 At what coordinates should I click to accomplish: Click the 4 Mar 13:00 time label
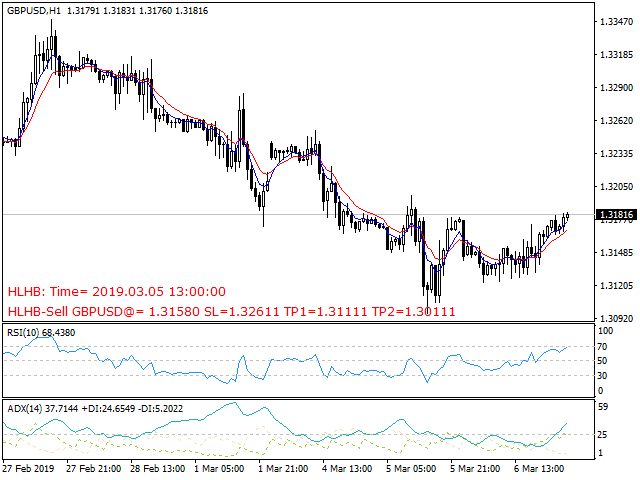coord(347,469)
